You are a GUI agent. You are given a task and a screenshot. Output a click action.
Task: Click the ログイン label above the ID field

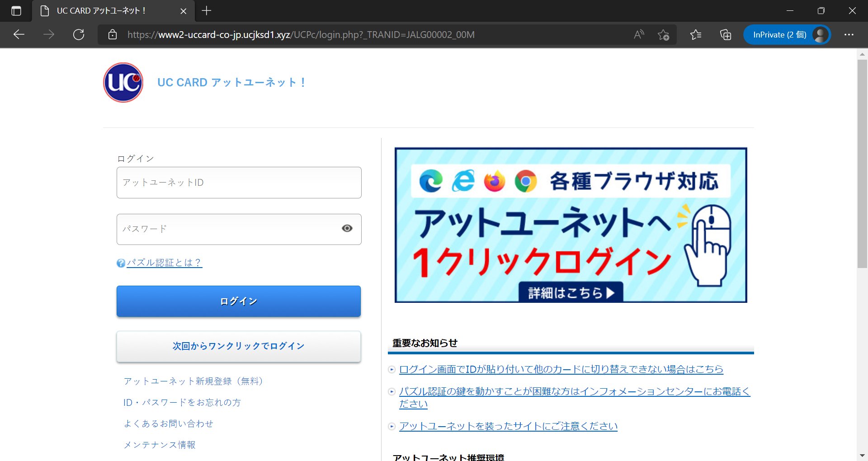click(136, 159)
